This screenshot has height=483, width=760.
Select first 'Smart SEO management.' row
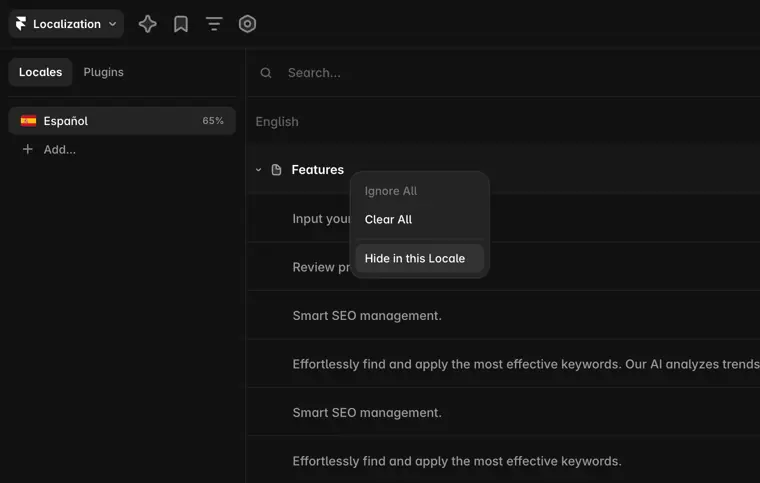pos(504,315)
